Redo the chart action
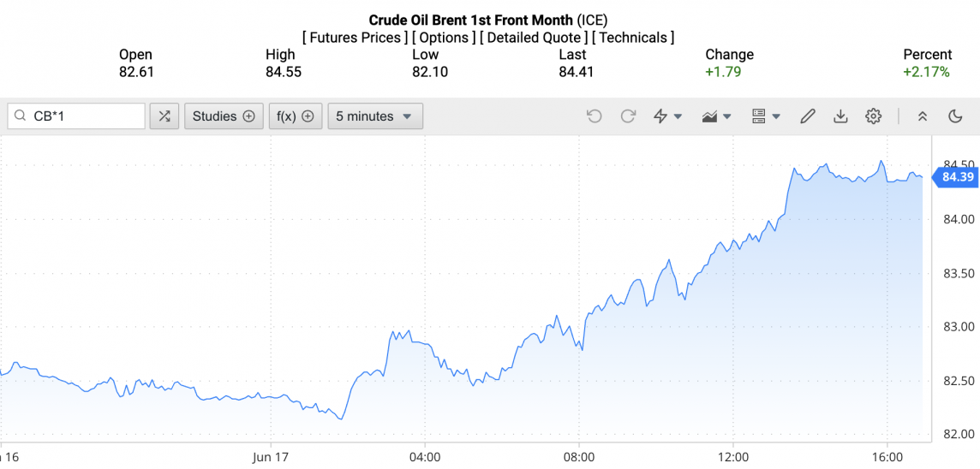Image resolution: width=980 pixels, height=469 pixels. pyautogui.click(x=628, y=116)
